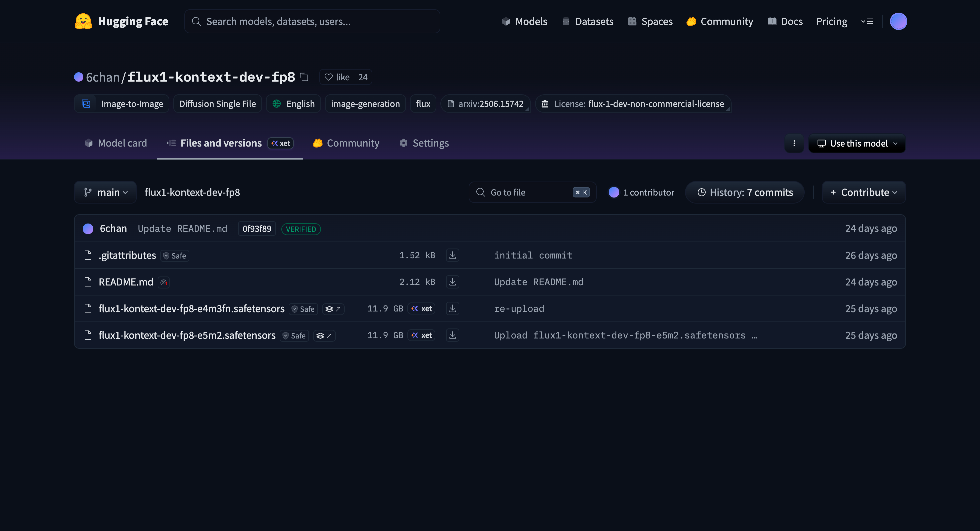Open the three-dot more options menu

click(794, 143)
